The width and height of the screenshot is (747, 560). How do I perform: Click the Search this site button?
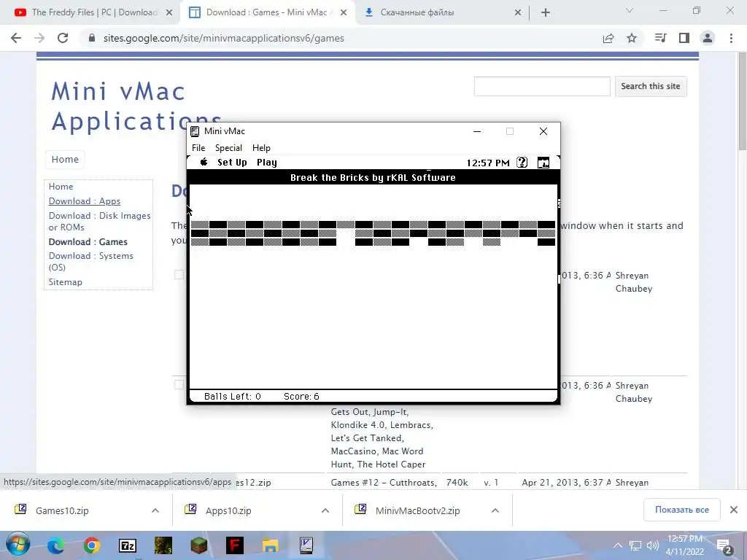(x=651, y=86)
